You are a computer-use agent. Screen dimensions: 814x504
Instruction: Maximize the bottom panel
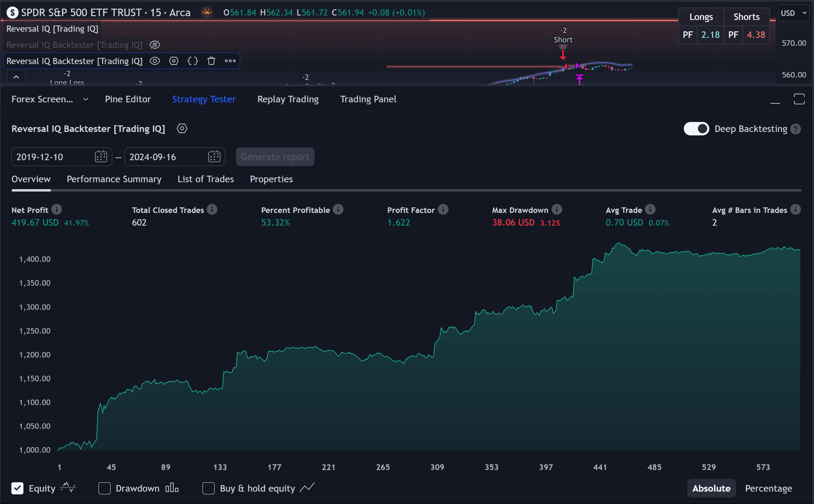799,99
